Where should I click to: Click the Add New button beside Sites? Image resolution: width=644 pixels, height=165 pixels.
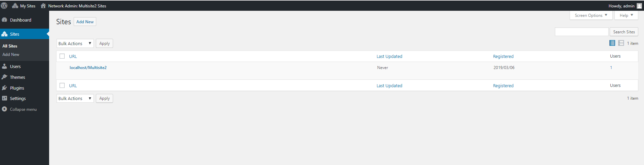point(85,22)
